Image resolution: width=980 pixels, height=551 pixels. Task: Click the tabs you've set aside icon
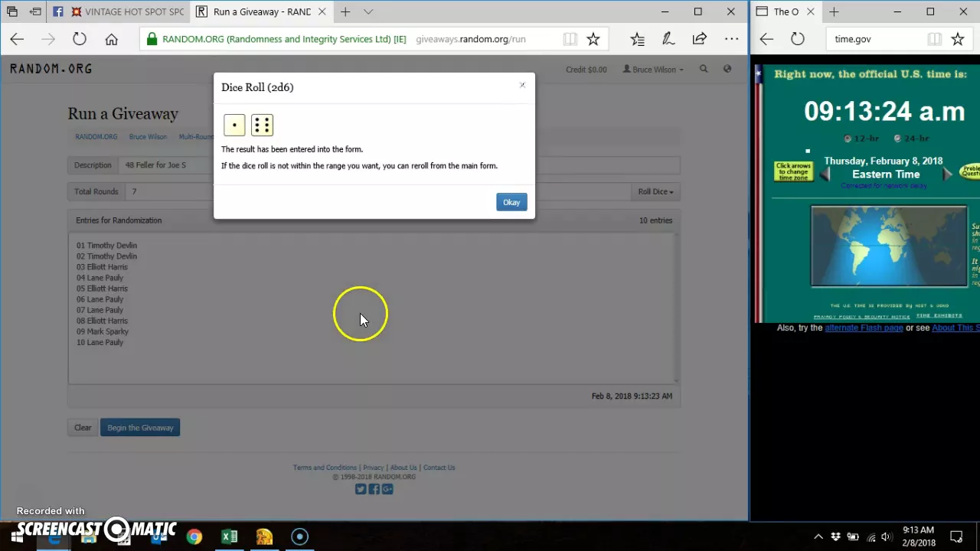(12, 11)
